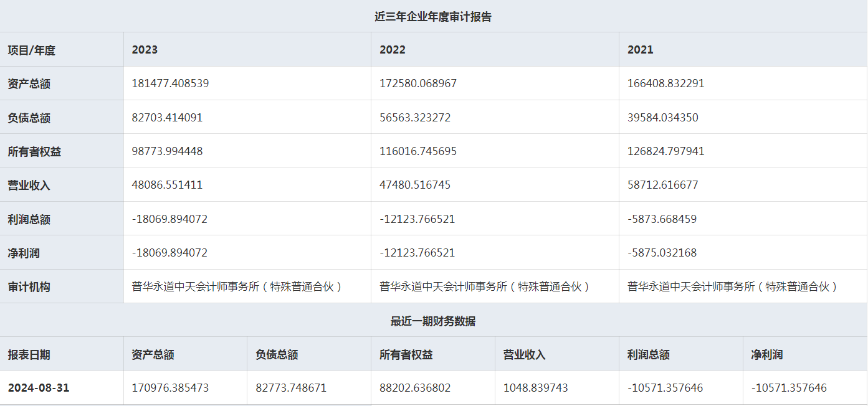This screenshot has height=406, width=868.
Task: Click the 2022 year column header
Action: (393, 50)
